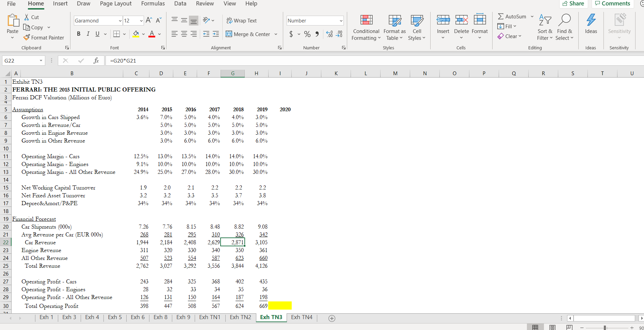Open the font size dropdown
This screenshot has height=330, width=644.
[141, 21]
